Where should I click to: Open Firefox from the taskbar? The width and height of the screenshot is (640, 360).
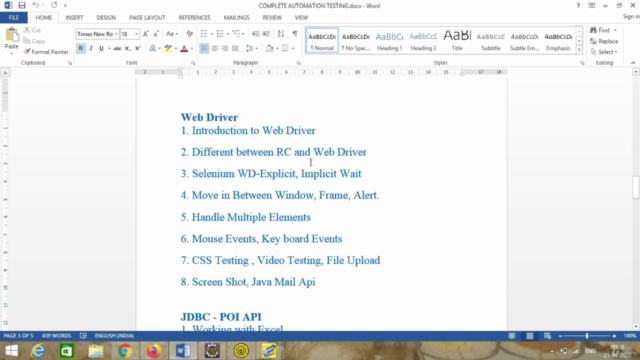tap(154, 351)
